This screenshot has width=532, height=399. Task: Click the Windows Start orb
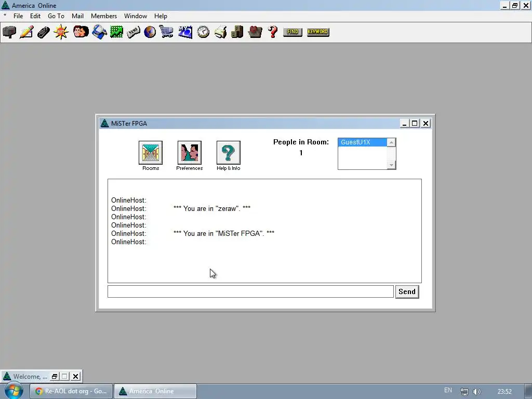point(14,391)
